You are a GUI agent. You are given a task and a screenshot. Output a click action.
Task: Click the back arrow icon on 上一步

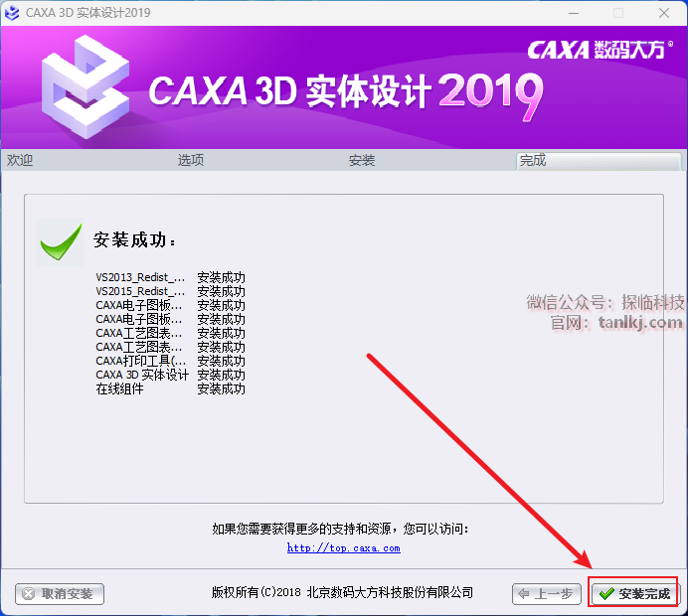tap(524, 594)
